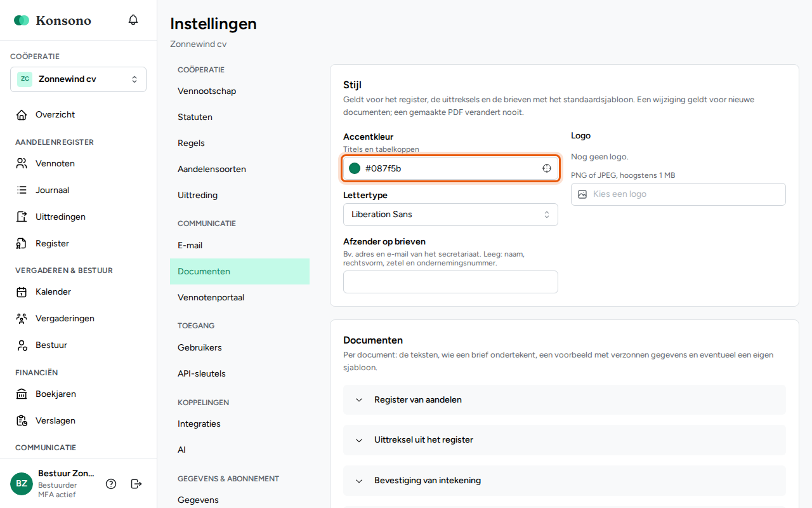Click the Instellingen page heading
Viewport: 812px width, 508px height.
click(x=213, y=24)
